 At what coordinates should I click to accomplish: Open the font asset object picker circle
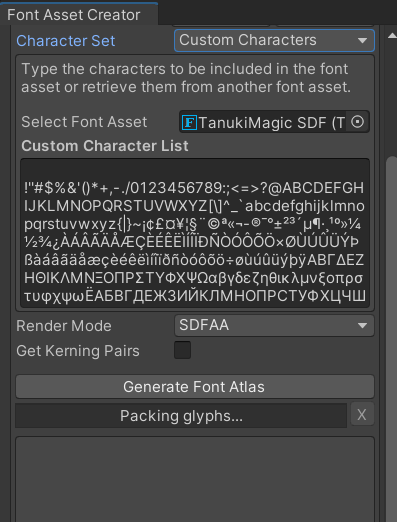pyautogui.click(x=358, y=122)
